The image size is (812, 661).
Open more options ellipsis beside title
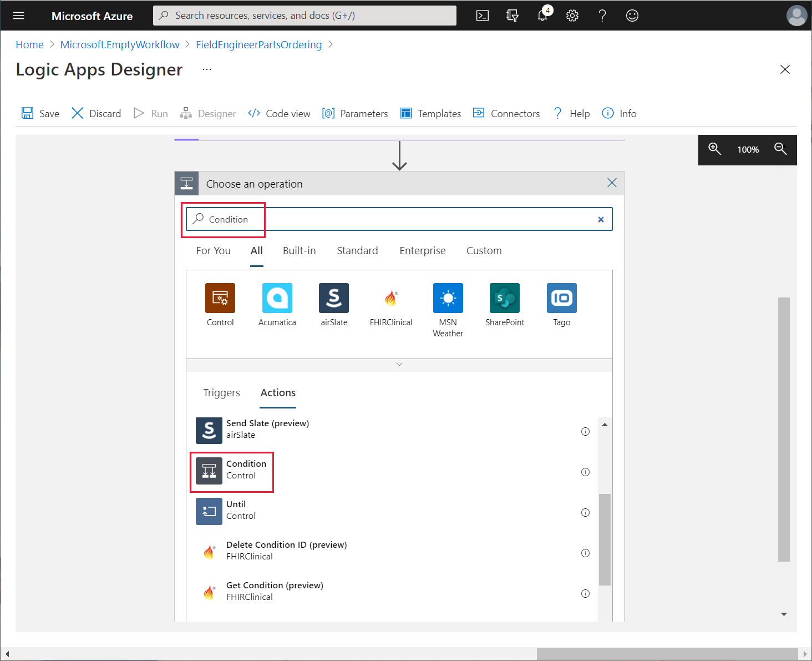click(207, 69)
